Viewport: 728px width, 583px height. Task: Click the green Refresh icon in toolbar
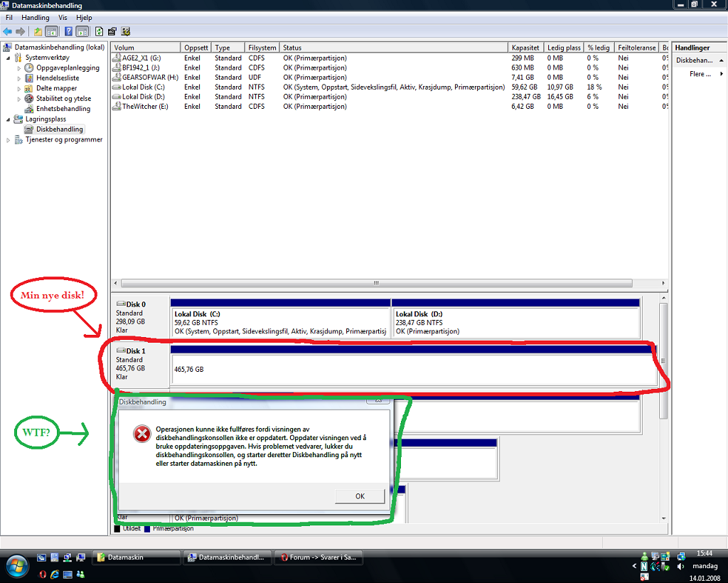[99, 31]
